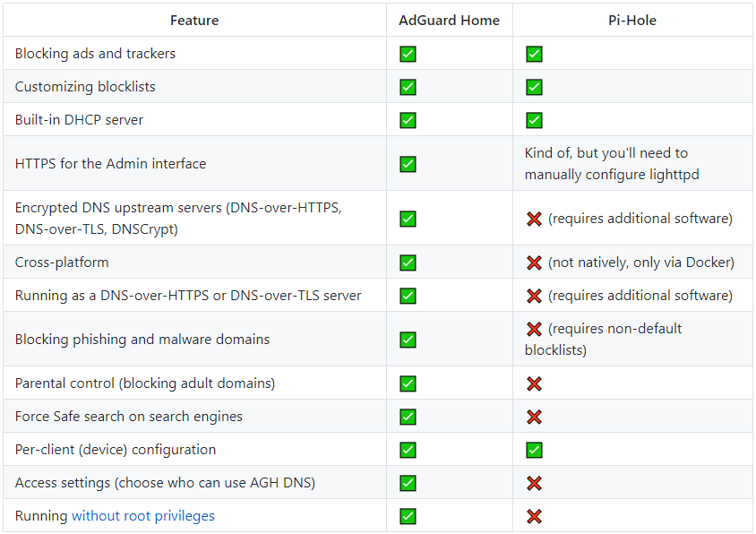Click AdGuard checkmark for Blocking phishing domains
Viewport: 756px width, 534px height.
[x=408, y=340]
